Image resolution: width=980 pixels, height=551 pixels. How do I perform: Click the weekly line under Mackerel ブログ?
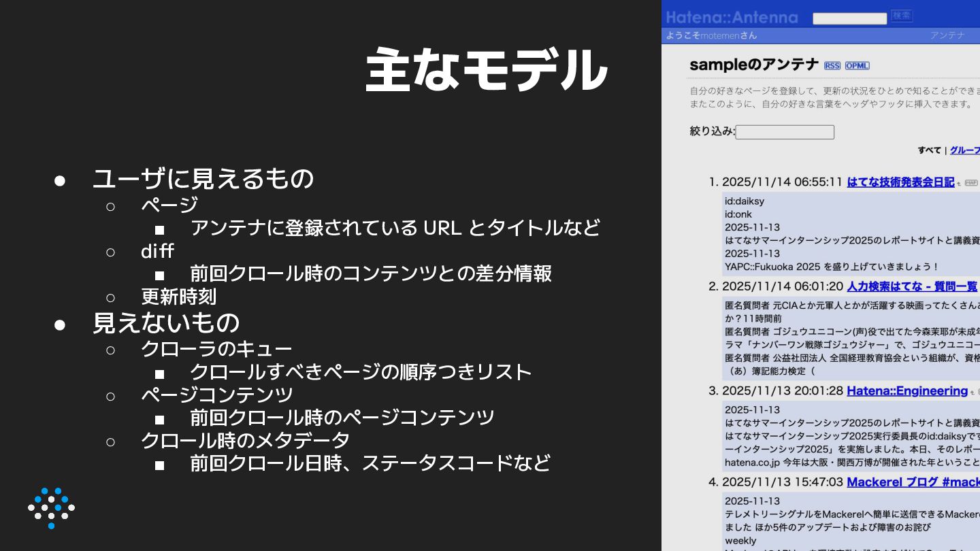(x=740, y=541)
